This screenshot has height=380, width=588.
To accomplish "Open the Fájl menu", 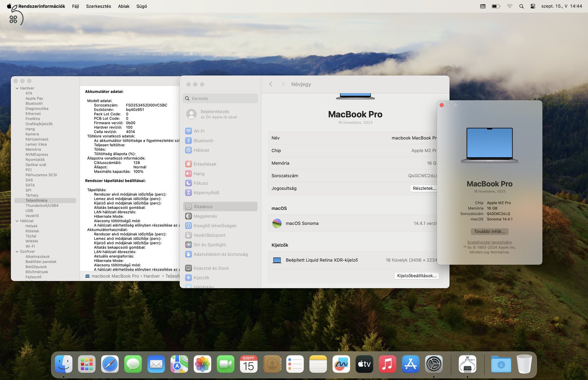I will pos(75,6).
